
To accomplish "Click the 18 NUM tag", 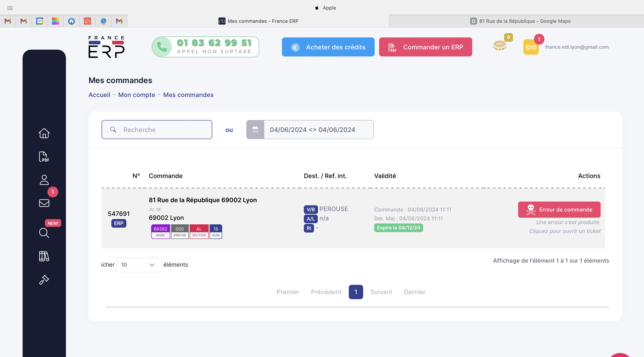I will tap(216, 231).
